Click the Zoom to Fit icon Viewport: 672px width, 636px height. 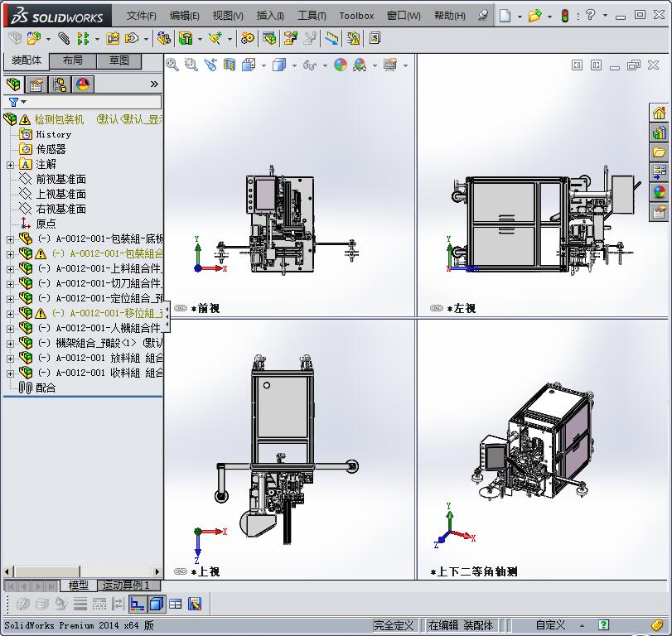pyautogui.click(x=172, y=65)
